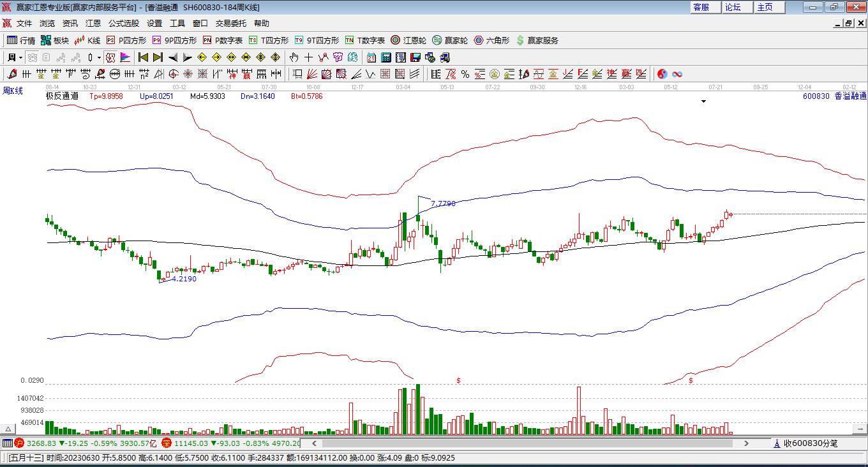The width and height of the screenshot is (868, 467).
Task: Jump to the last bar
Action: [158, 57]
